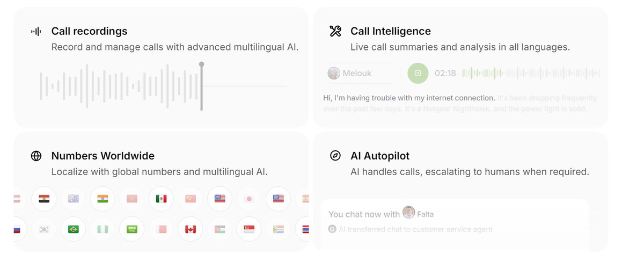
Task: Select the Canada flag icon
Action: [190, 229]
